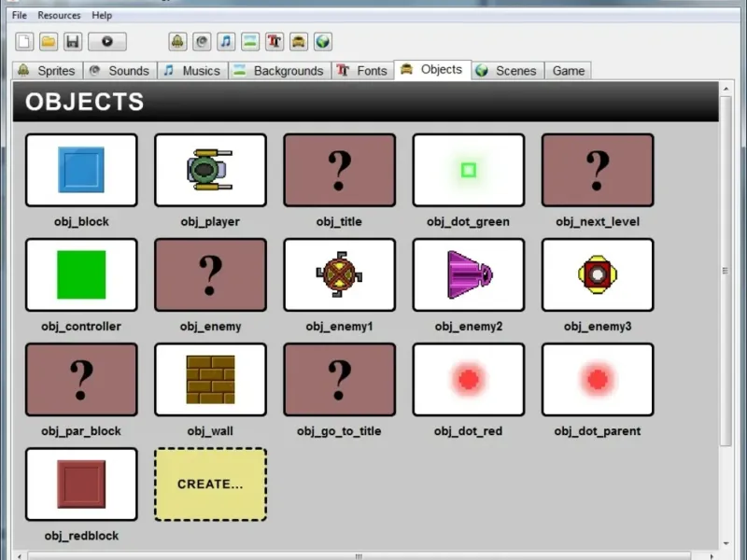Select the obj_redblock red square thumbnail

81,484
